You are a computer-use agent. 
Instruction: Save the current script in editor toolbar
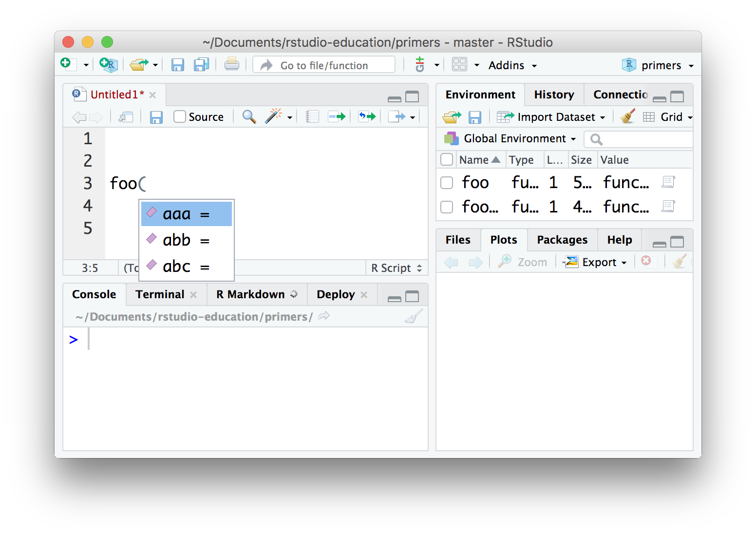click(x=156, y=117)
